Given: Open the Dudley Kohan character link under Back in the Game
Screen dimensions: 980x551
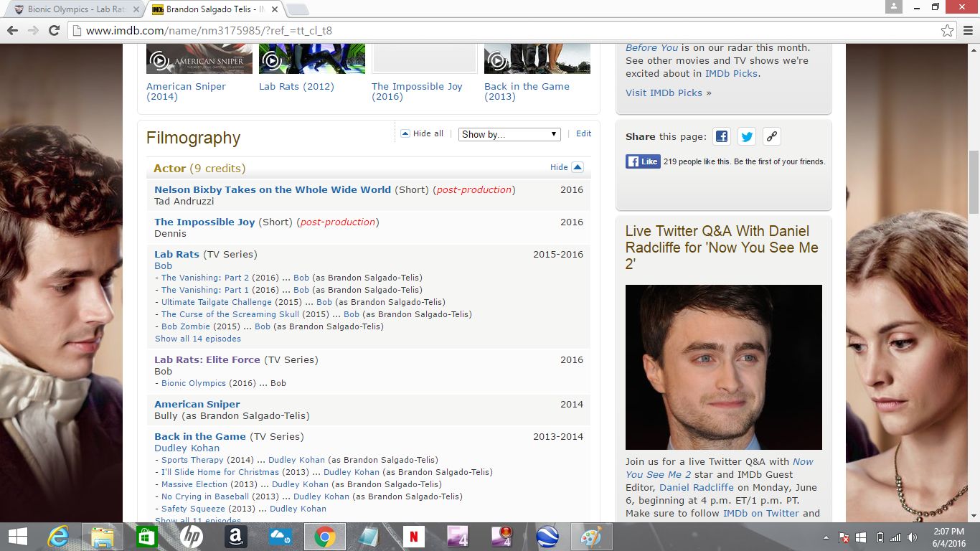Looking at the screenshot, I should 187,448.
